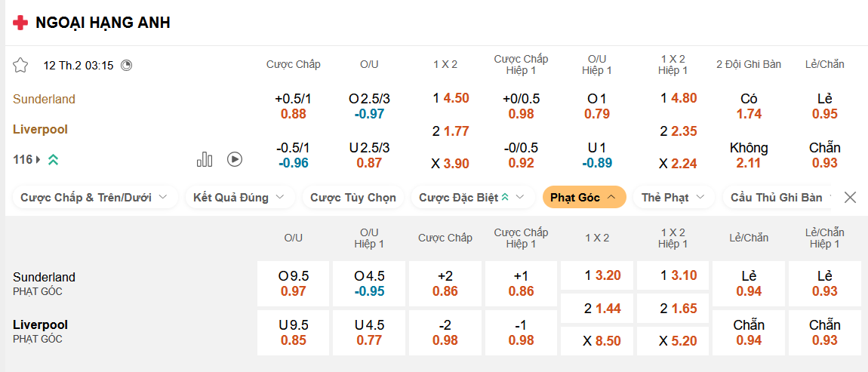The height and width of the screenshot is (372, 868).
Task: Bet on corners Over 9.5 at 0.97
Action: 294,284
